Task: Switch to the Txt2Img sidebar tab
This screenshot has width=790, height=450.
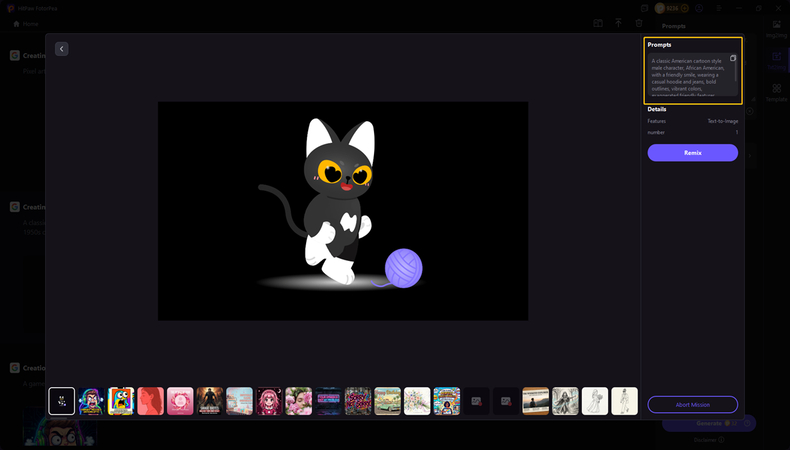Action: pyautogui.click(x=776, y=60)
